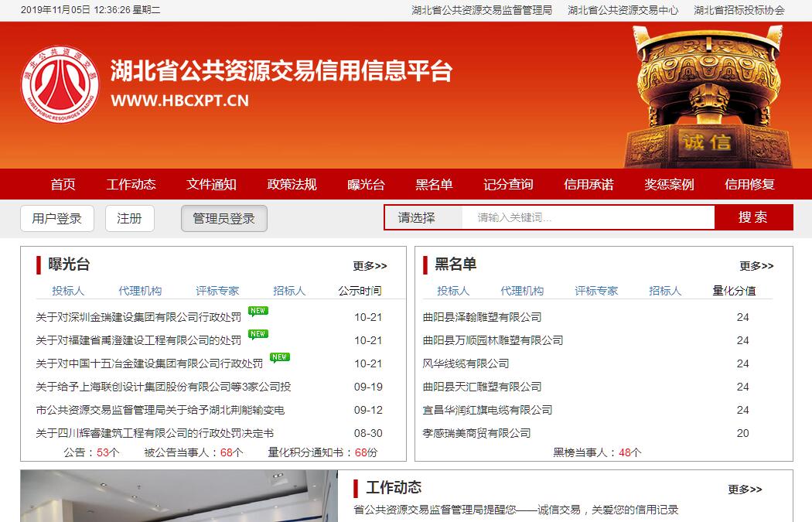
Task: Click the 注册 button
Action: 129,219
